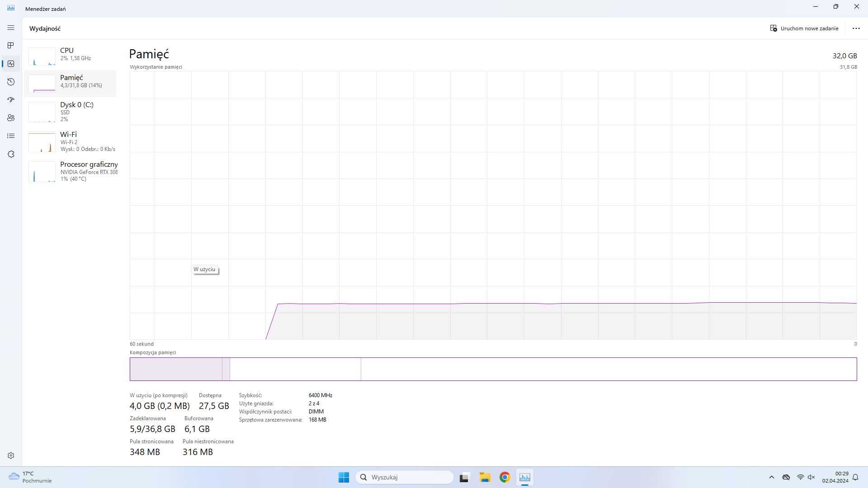Click the 168 MB hardware reserved value

(317, 420)
